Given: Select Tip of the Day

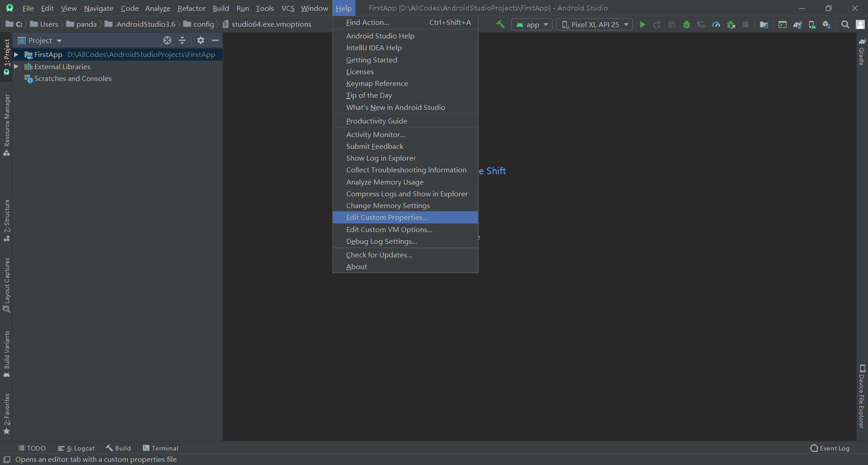Looking at the screenshot, I should tap(405, 95).
